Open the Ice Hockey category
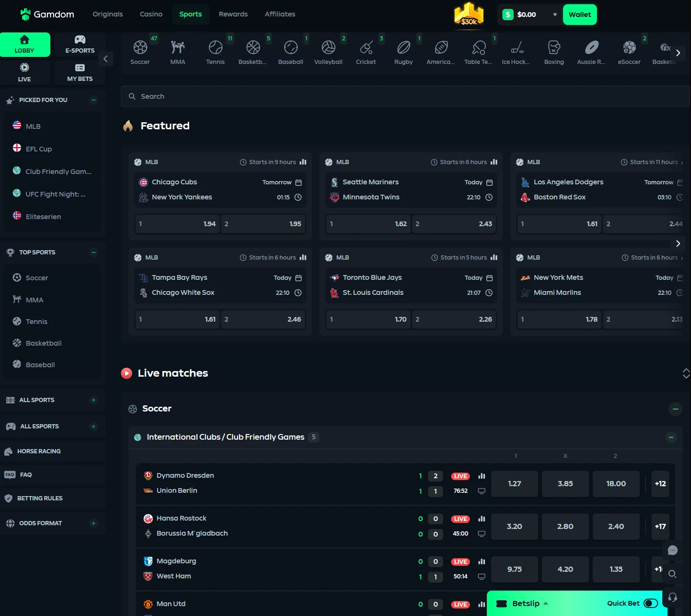 516,52
